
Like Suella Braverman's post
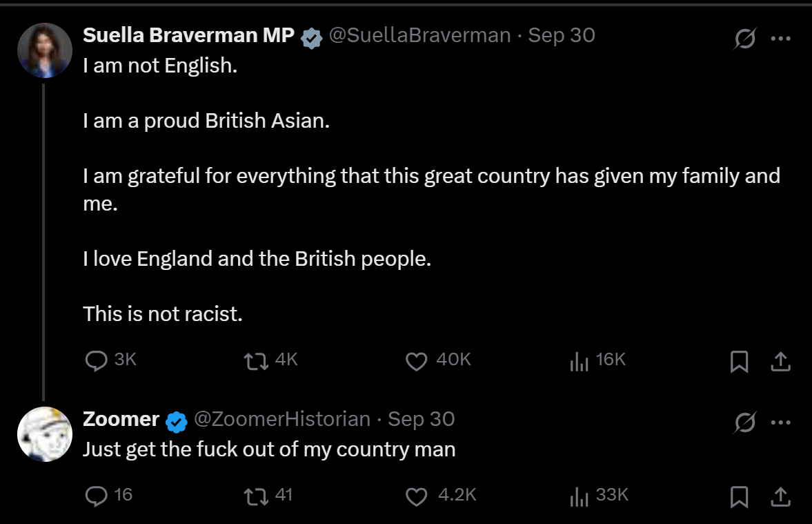[416, 361]
